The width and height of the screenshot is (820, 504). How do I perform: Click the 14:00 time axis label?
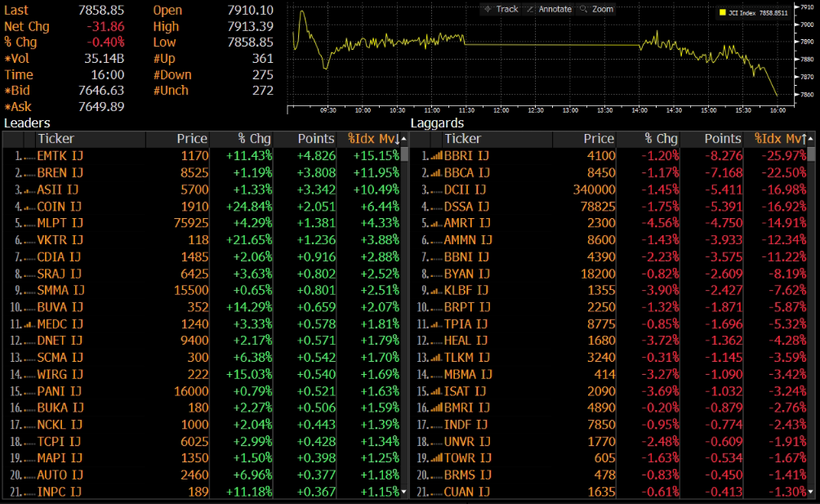click(639, 110)
